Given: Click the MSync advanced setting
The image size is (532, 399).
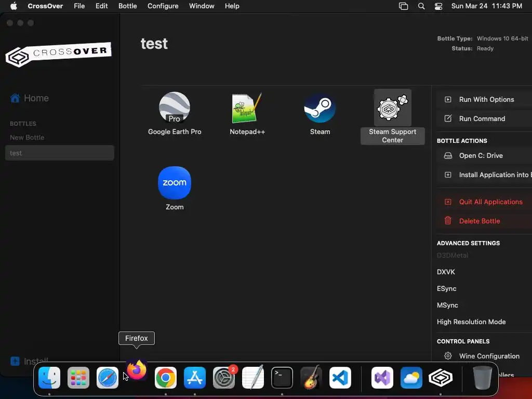Looking at the screenshot, I should point(447,305).
